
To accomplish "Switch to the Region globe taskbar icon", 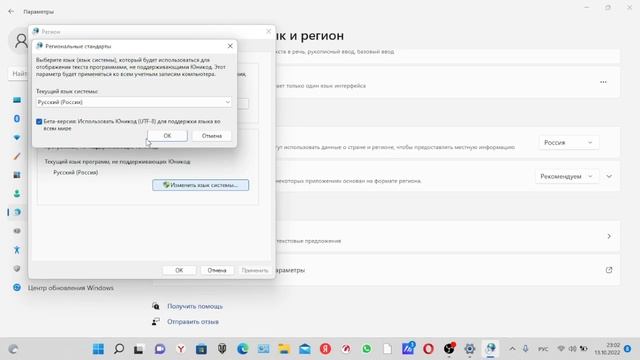I will pyautogui.click(x=491, y=349).
